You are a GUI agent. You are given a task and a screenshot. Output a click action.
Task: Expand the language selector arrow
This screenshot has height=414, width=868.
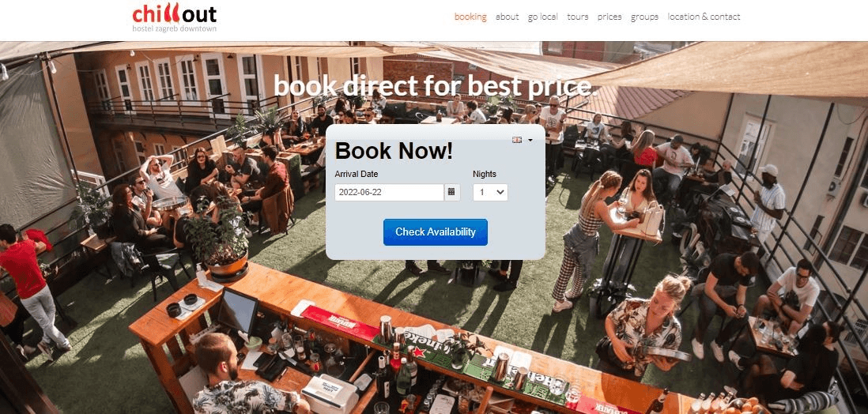tap(530, 141)
